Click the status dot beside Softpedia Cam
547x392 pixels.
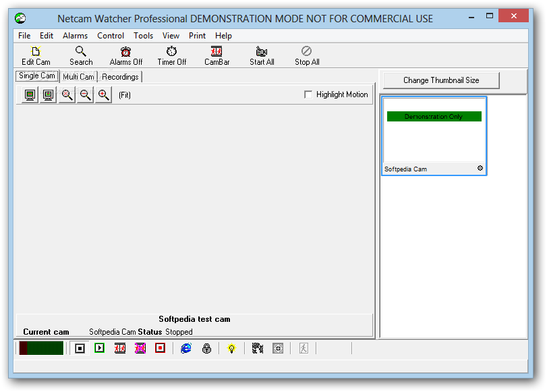pos(480,168)
